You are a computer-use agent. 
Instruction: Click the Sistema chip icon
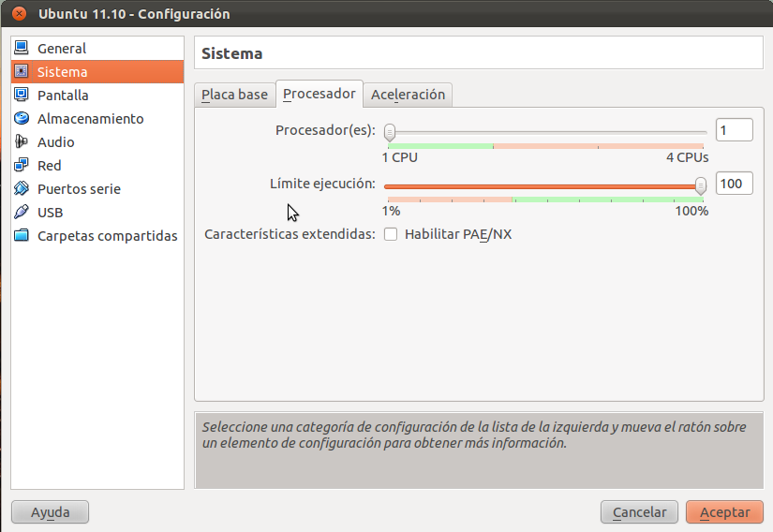click(x=22, y=71)
